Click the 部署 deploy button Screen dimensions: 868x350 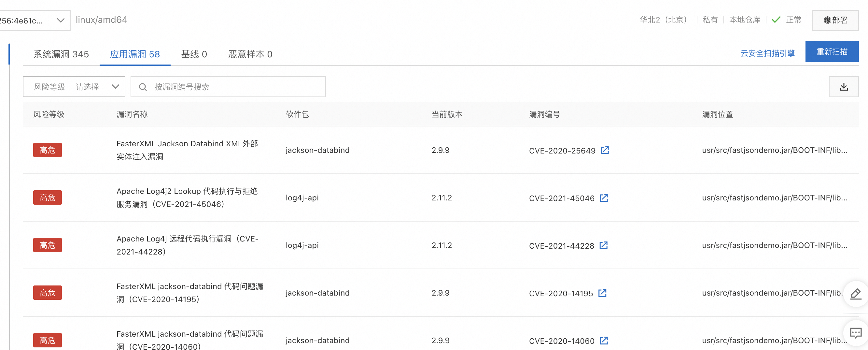(x=835, y=20)
